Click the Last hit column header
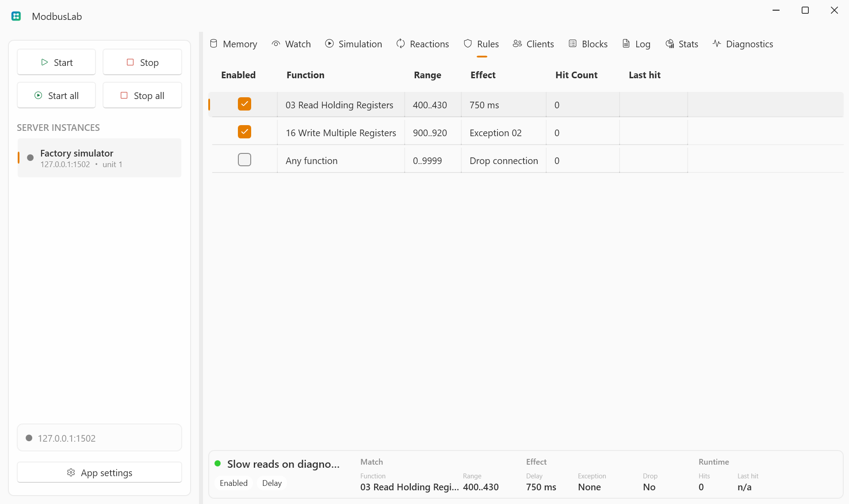The image size is (849, 504). pos(645,75)
